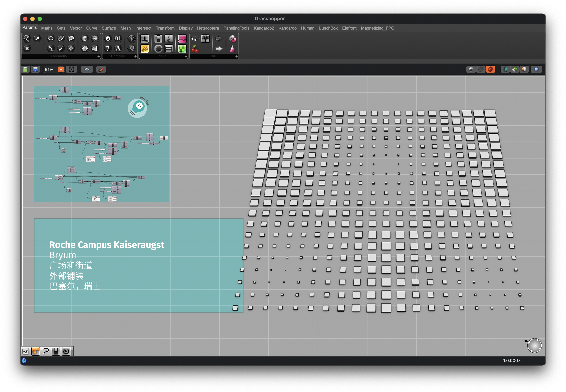Click the zoom extents frame button

pos(71,69)
